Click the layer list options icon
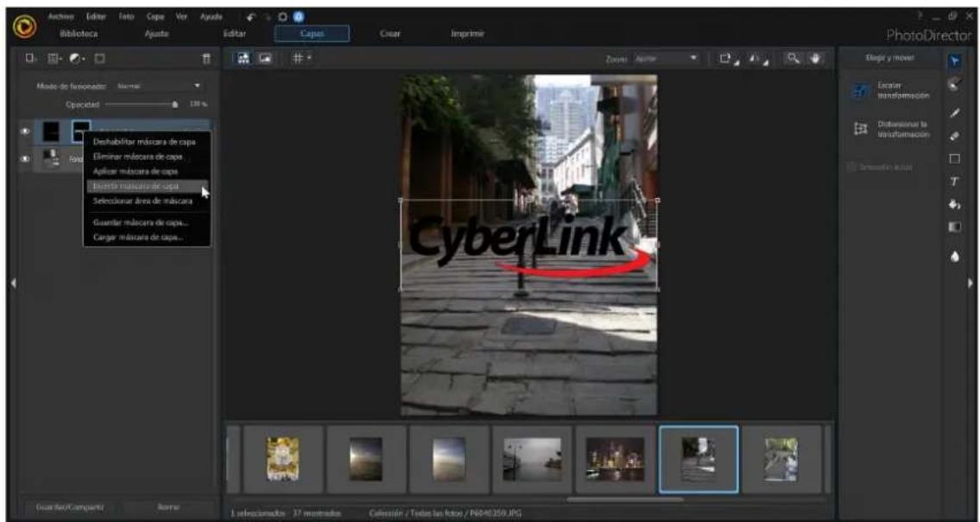This screenshot has height=522, width=980. [54, 58]
